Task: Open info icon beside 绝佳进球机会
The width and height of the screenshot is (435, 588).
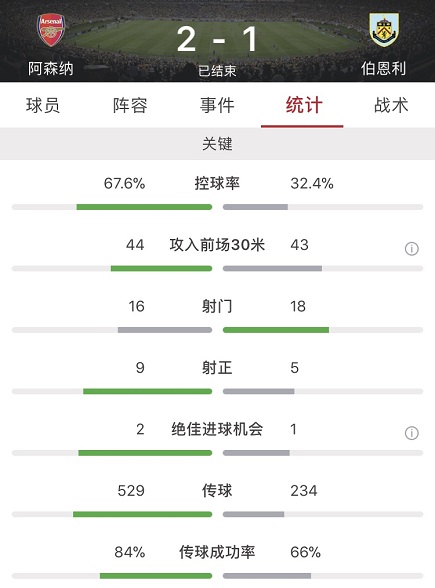Action: (x=411, y=433)
